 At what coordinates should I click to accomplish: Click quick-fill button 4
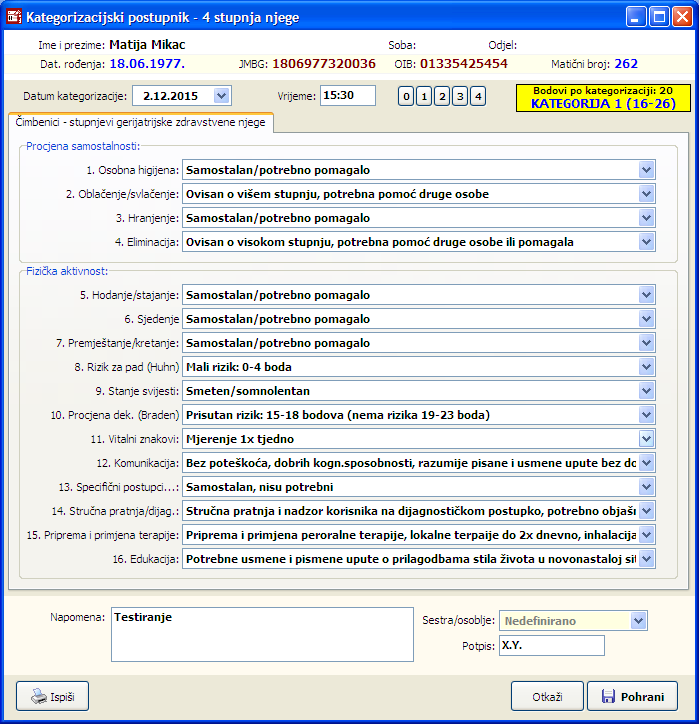point(478,96)
